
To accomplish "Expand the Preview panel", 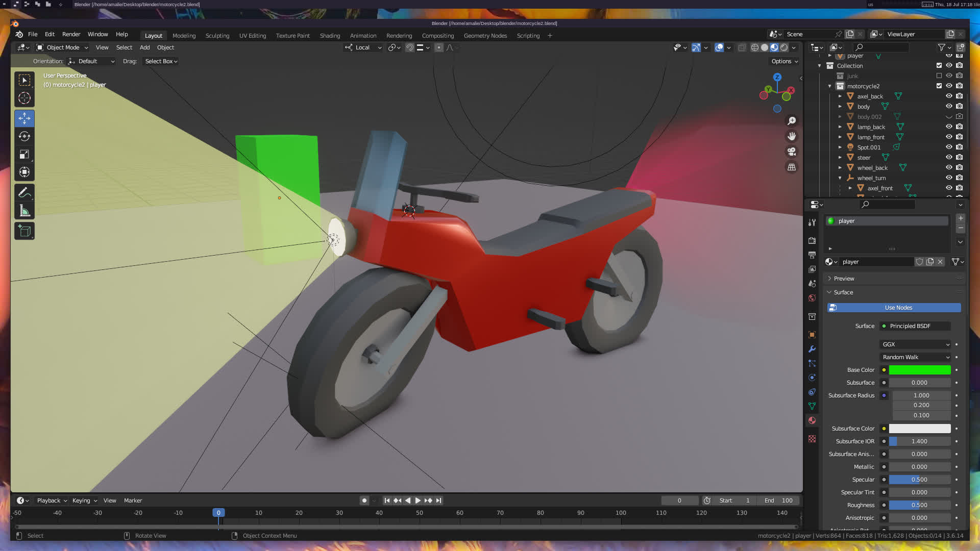I will coord(844,279).
